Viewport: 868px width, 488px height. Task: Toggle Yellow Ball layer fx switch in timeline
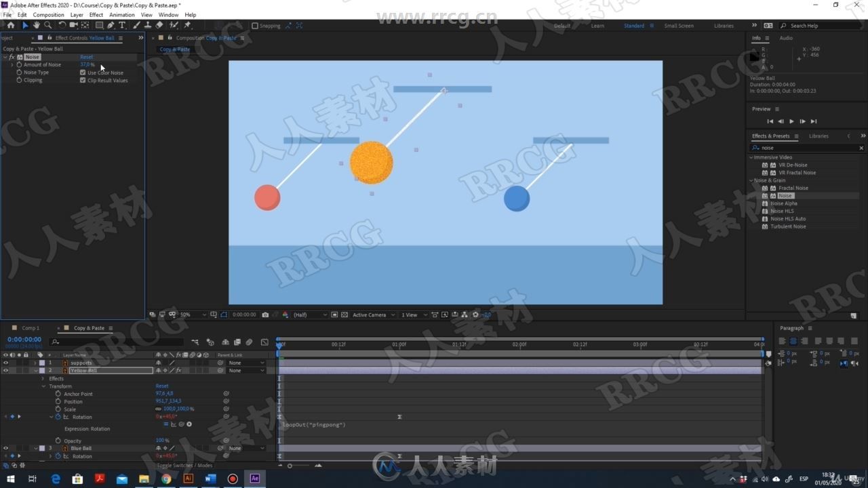179,371
